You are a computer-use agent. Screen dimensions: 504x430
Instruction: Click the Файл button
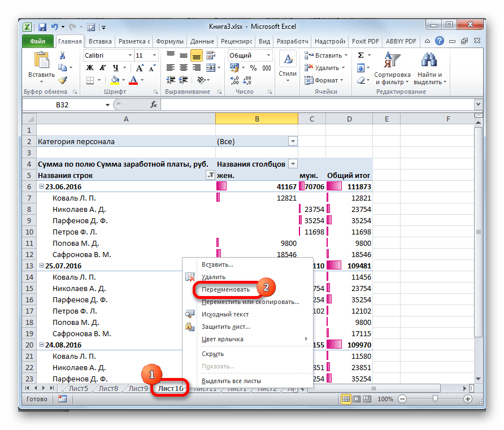point(38,42)
